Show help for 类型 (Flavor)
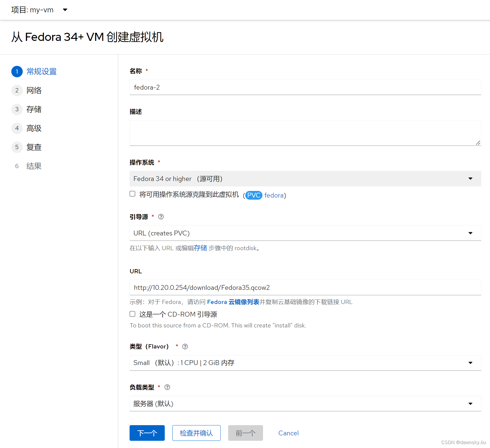The image size is (490, 448). point(185,347)
